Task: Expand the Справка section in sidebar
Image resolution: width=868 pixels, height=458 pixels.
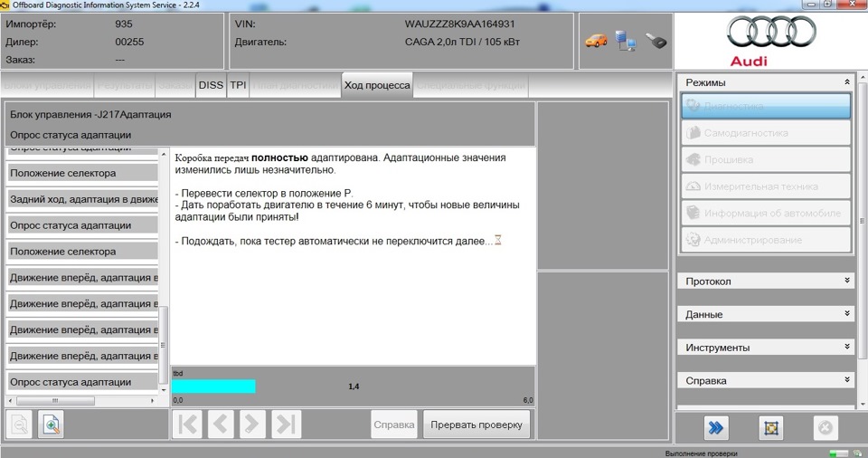Action: pyautogui.click(x=766, y=381)
